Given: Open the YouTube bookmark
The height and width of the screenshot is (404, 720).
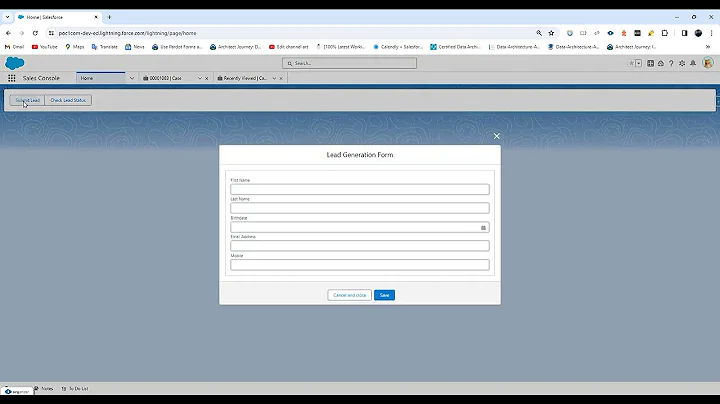Looking at the screenshot, I should (45, 47).
